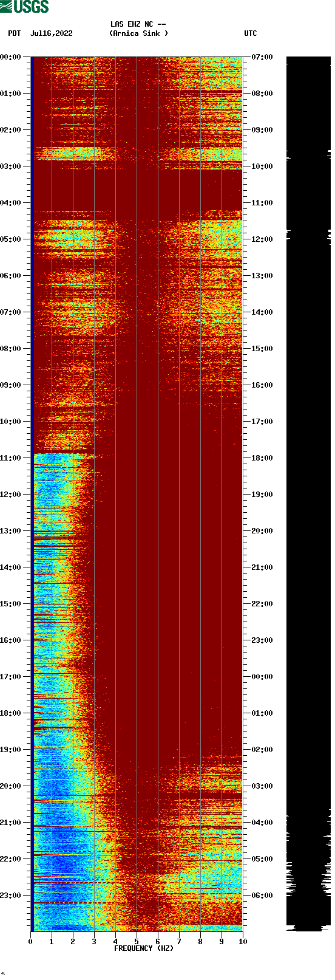Click frequency axis tick label 2

pos(73,942)
